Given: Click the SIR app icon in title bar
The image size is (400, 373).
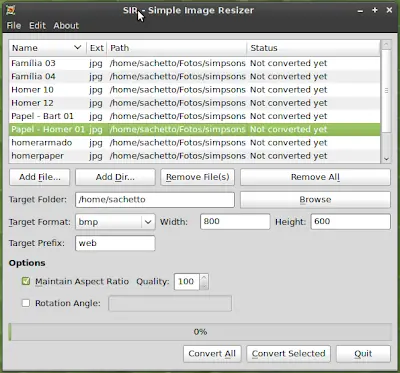Looking at the screenshot, I should tap(10, 10).
